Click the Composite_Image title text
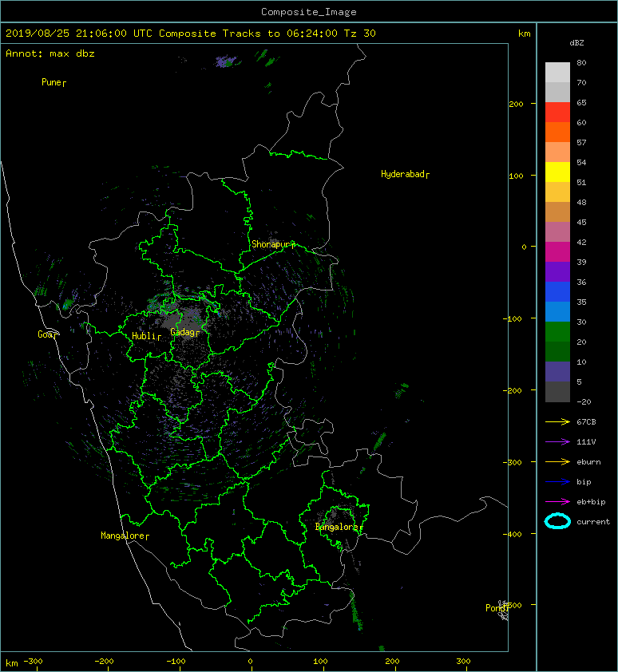The image size is (618, 672). point(309,12)
